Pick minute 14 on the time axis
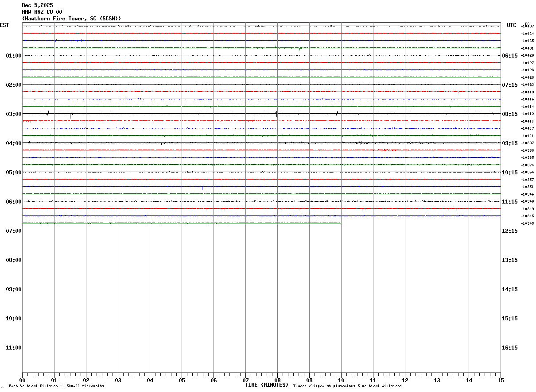536x392 pixels. (469, 380)
